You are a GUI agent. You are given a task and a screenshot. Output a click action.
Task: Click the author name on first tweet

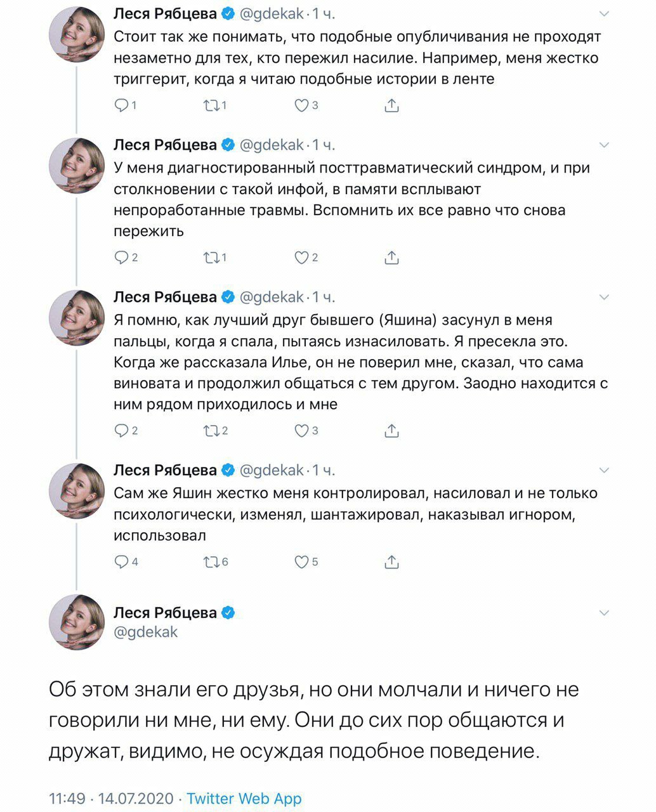[x=165, y=13]
